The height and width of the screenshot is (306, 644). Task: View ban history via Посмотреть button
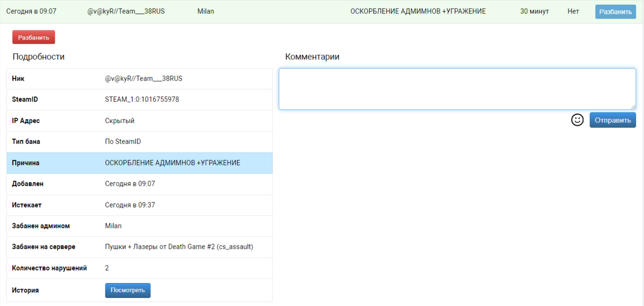point(127,290)
